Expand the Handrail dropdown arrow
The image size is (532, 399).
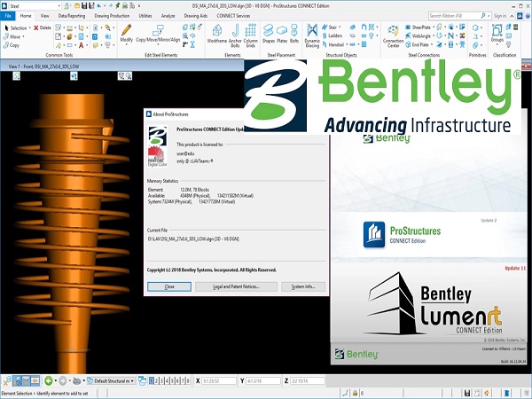[x=347, y=44]
